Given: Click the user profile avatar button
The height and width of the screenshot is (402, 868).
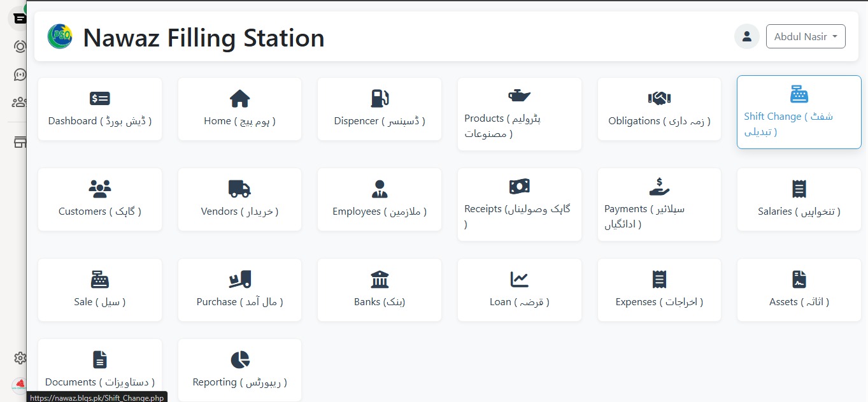Looking at the screenshot, I should click(746, 36).
